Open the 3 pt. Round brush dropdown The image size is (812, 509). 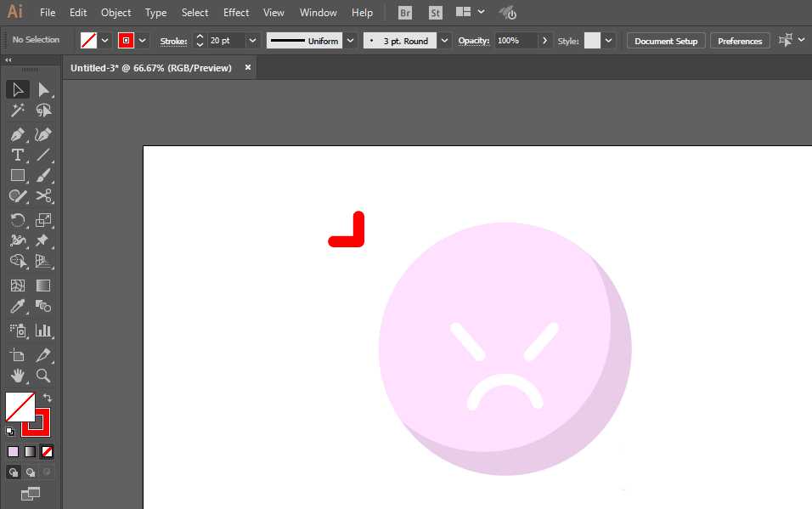pyautogui.click(x=444, y=41)
